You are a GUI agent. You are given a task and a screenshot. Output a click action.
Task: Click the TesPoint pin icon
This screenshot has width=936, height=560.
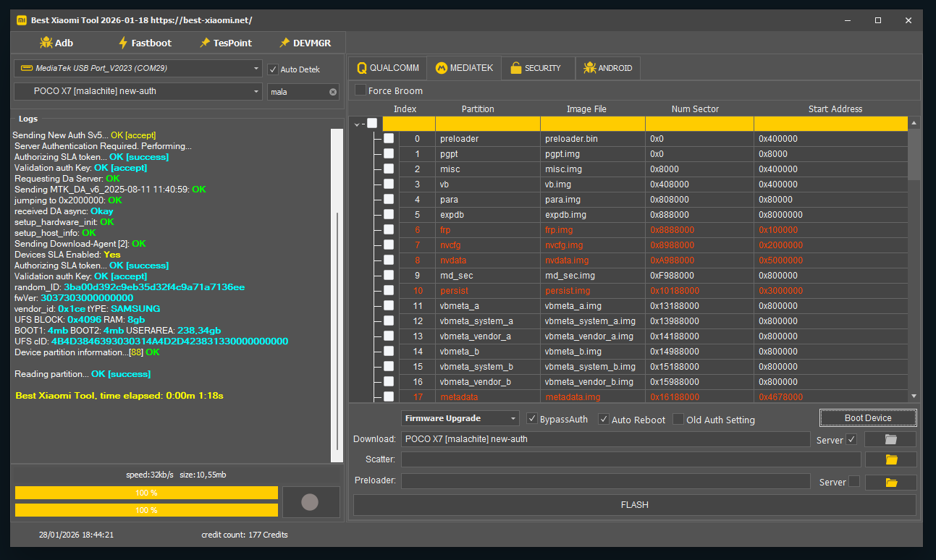(x=205, y=43)
